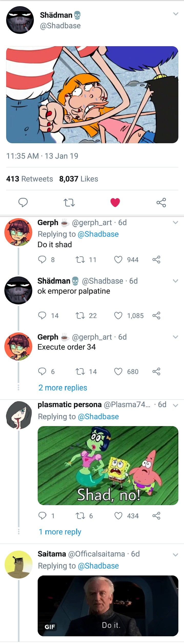View the 8,037 Likes list
Image resolution: width=184 pixels, height=644 pixels.
[79, 179]
